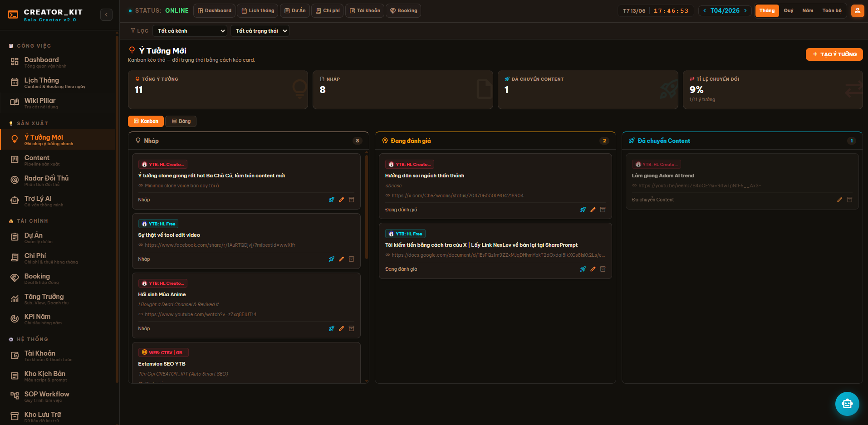The height and width of the screenshot is (425, 868).
Task: Switch to Kanban view
Action: coord(146,121)
